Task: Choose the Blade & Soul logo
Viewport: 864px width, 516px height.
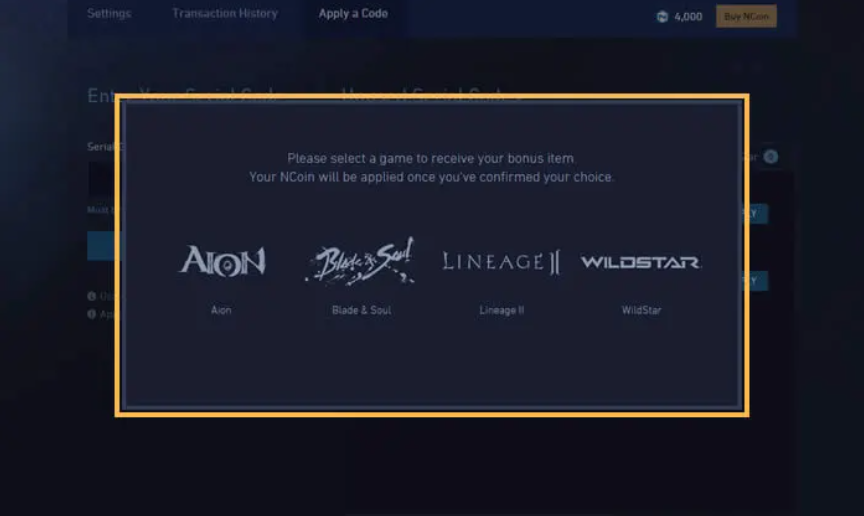Action: (x=360, y=261)
